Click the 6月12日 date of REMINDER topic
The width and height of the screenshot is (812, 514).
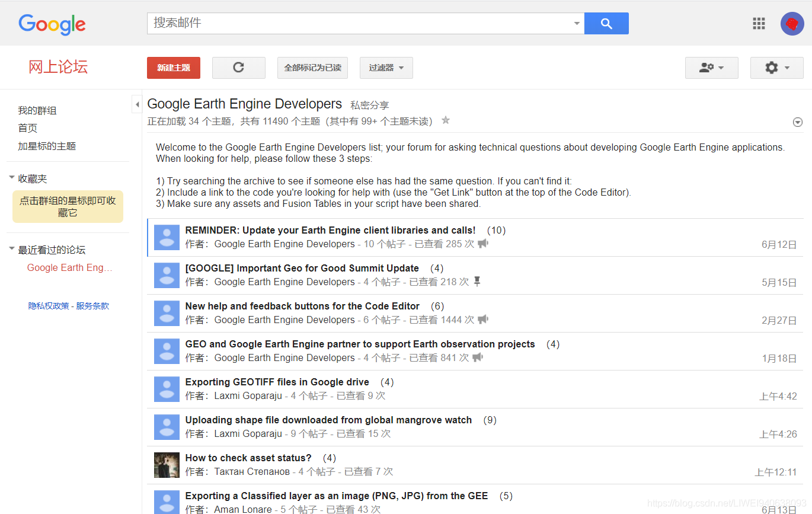tap(779, 244)
